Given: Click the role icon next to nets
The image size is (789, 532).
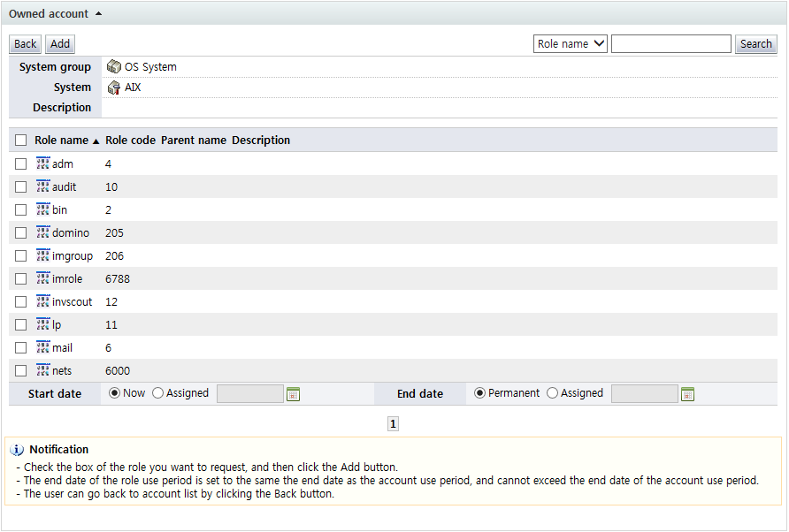Looking at the screenshot, I should coord(42,370).
